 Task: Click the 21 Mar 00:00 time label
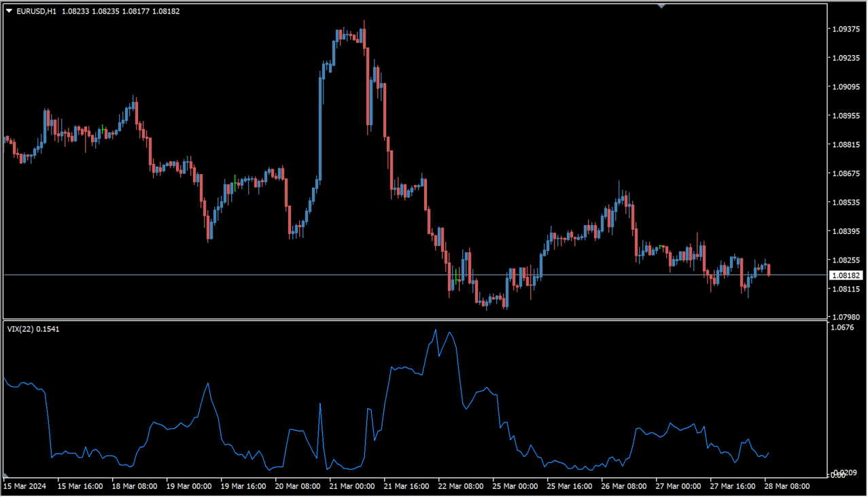351,486
